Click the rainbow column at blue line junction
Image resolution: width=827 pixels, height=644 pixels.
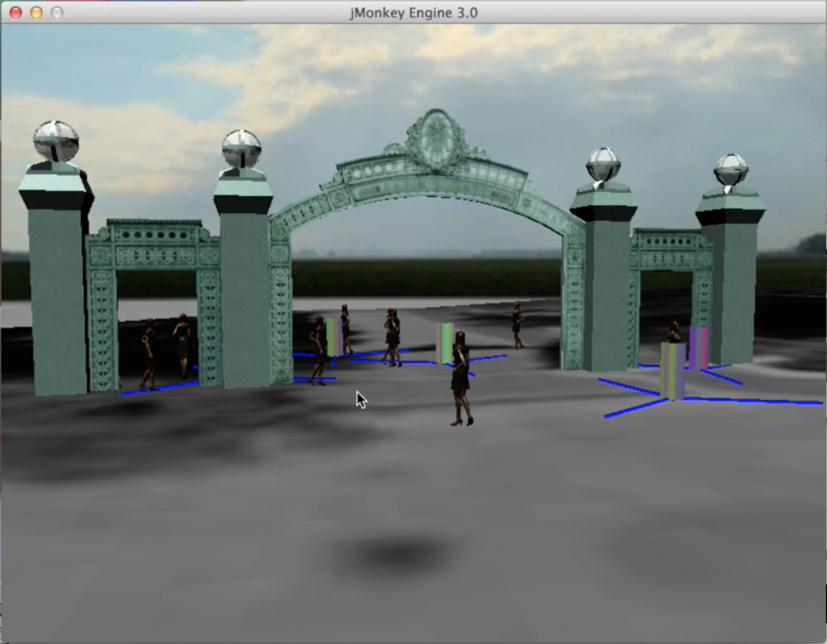[673, 370]
